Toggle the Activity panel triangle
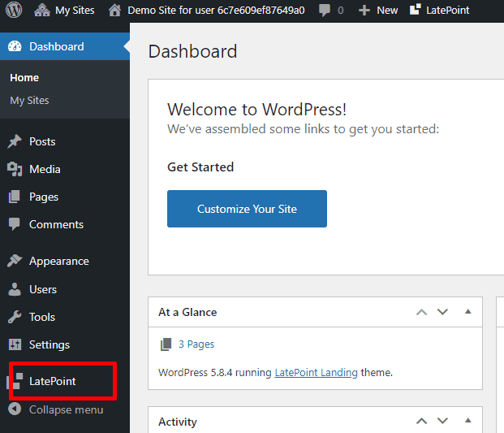 click(467, 422)
